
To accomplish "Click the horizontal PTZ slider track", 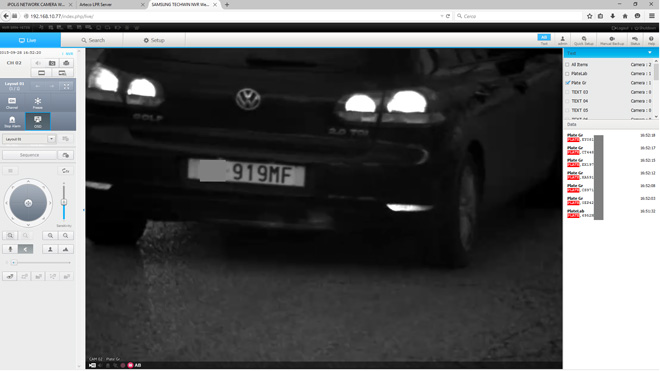I will (40, 262).
